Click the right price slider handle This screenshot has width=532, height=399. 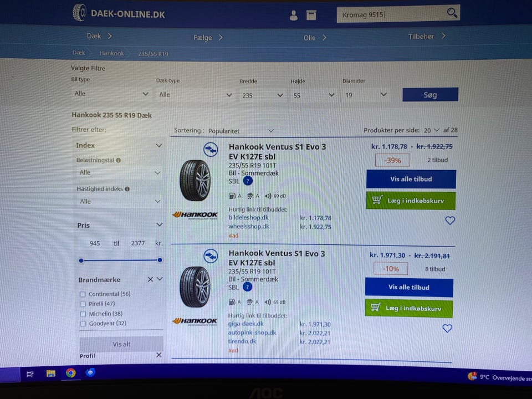click(160, 260)
